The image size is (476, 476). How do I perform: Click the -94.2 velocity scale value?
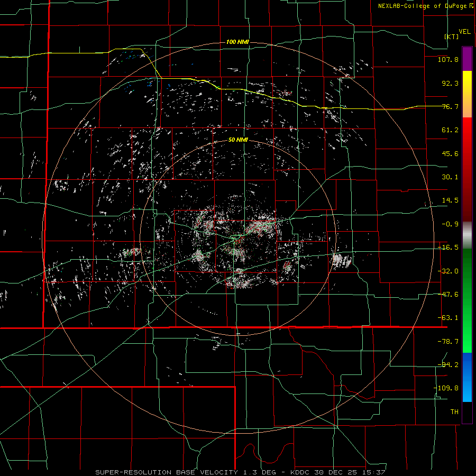tap(448, 365)
